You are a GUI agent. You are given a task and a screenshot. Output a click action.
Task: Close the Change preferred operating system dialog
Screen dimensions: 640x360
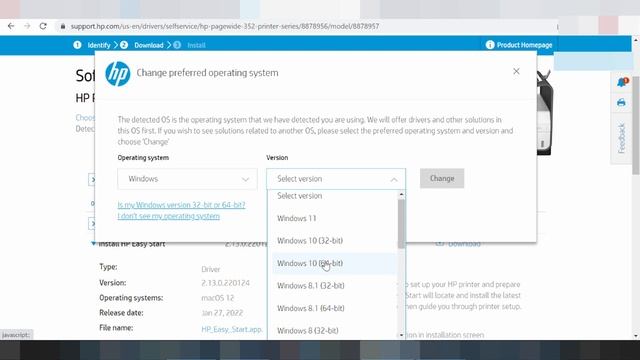[516, 71]
